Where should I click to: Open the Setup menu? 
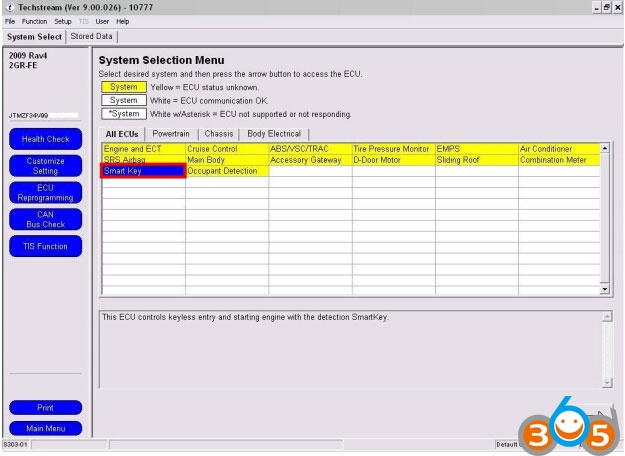click(x=63, y=22)
